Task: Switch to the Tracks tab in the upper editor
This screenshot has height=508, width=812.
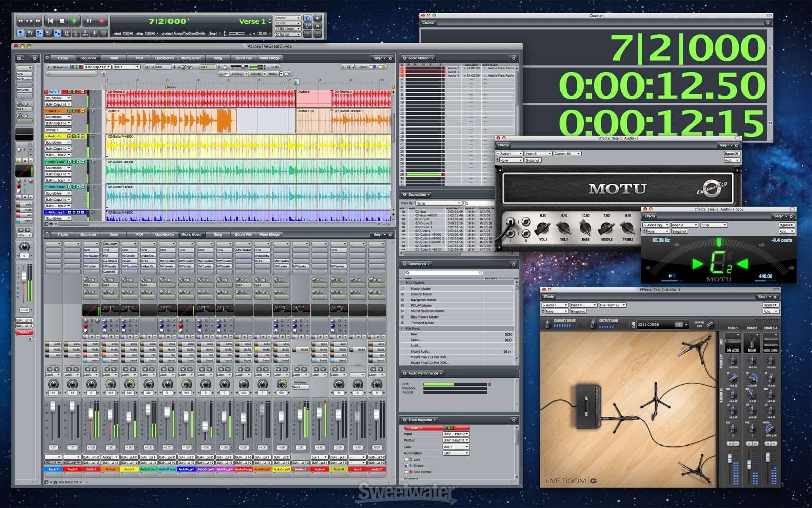Action: (x=63, y=58)
